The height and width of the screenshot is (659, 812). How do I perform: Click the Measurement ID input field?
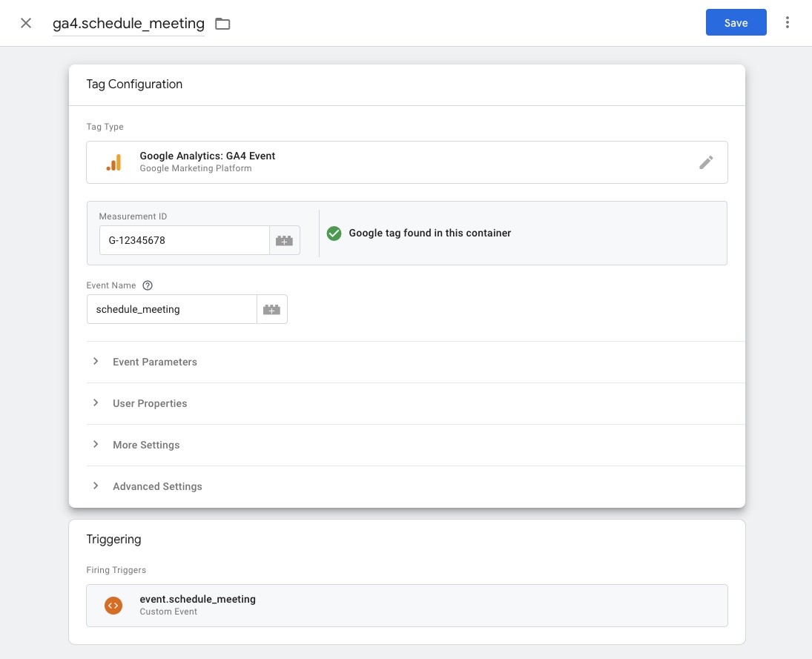(184, 241)
